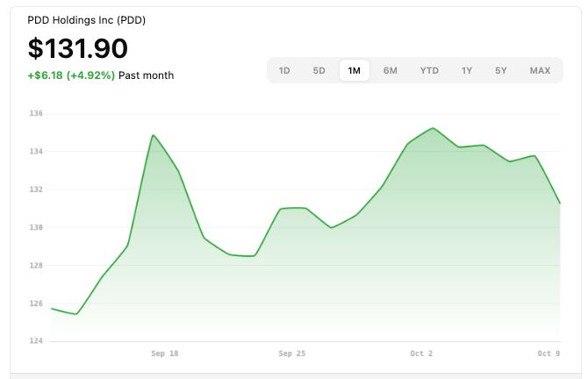Viewport: 588px width, 379px height.
Task: Click the 130 y-axis label
Action: [36, 227]
